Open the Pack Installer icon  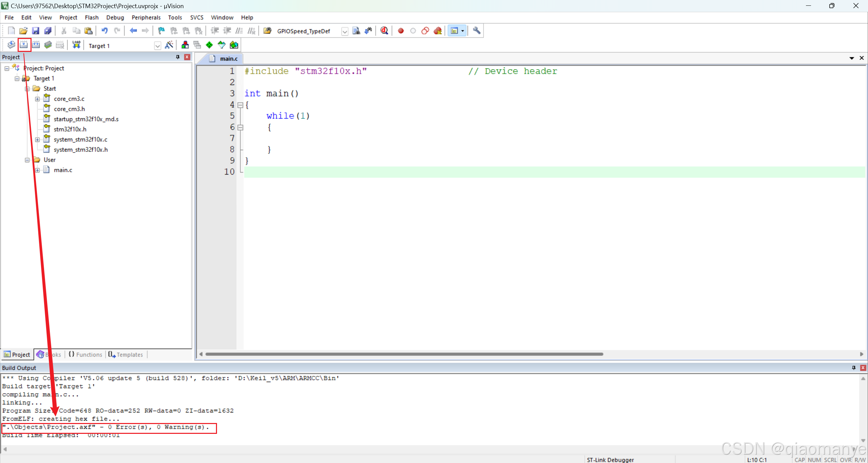pos(234,45)
